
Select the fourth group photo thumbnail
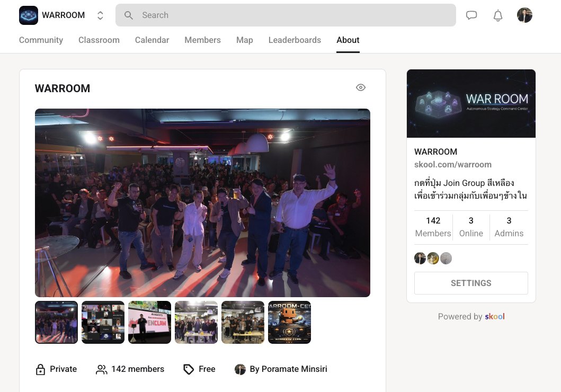pyautogui.click(x=196, y=322)
